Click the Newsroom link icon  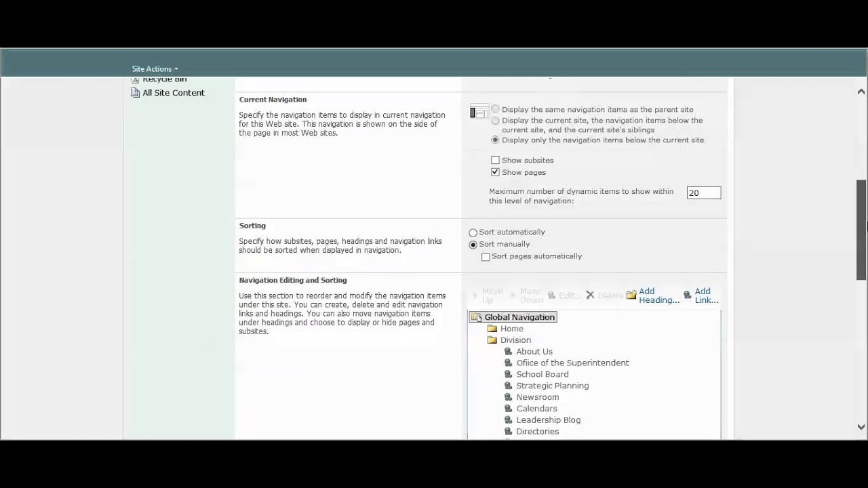pos(508,397)
